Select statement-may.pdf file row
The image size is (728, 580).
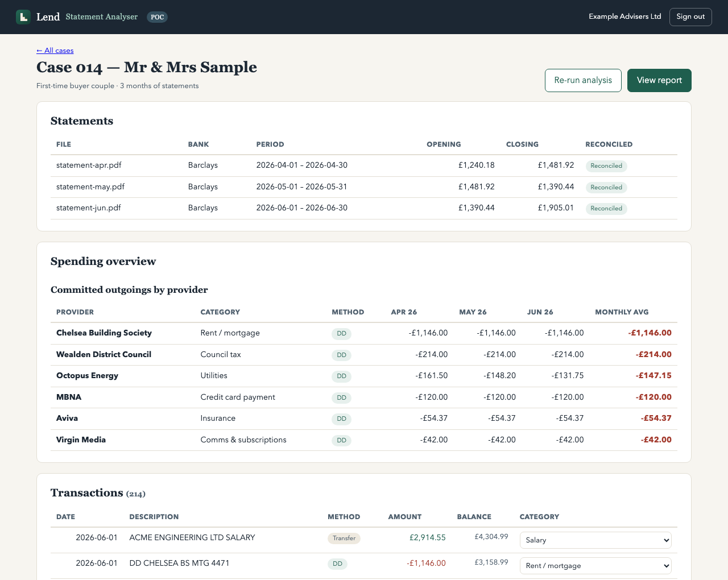[364, 187]
